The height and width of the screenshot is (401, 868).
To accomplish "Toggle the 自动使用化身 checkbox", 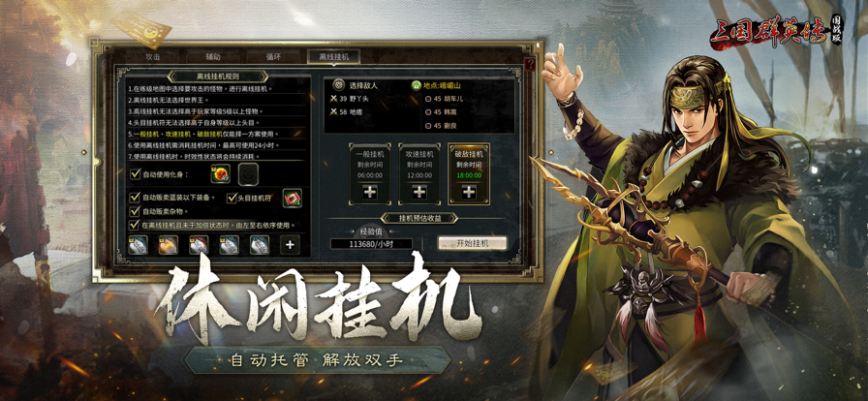I will pos(135,174).
